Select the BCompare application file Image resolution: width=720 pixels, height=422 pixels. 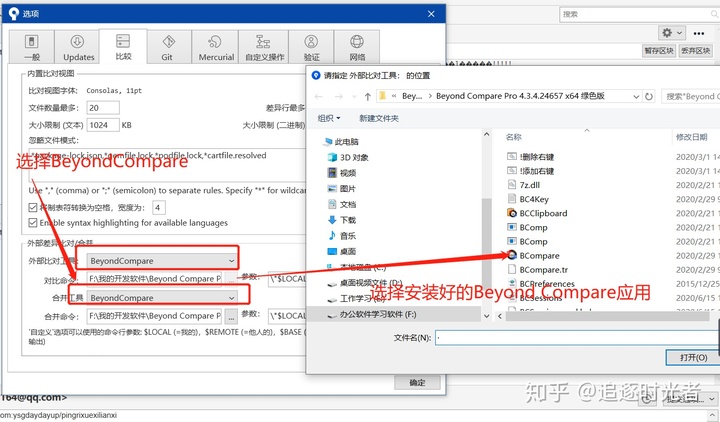pyautogui.click(x=533, y=255)
